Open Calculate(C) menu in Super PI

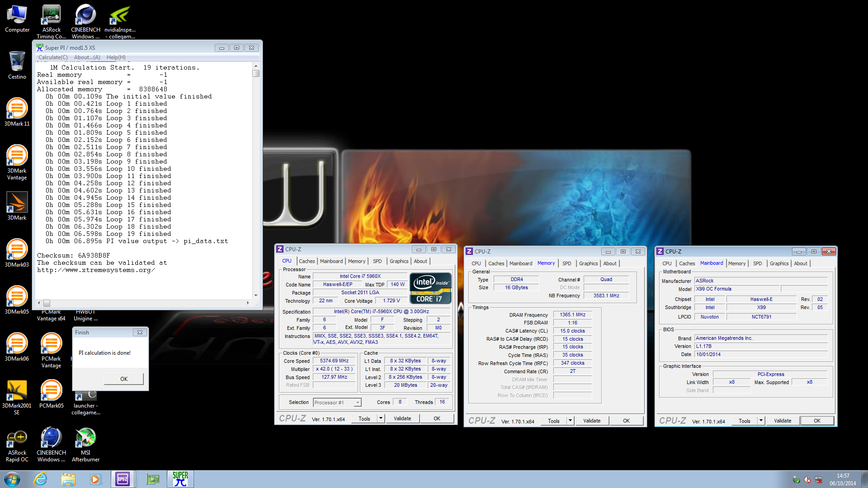click(x=53, y=57)
